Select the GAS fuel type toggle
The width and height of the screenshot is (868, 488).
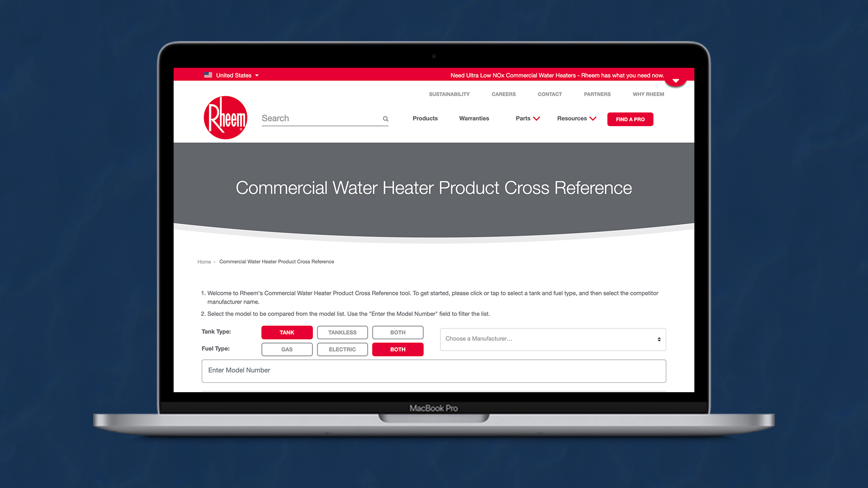point(287,349)
